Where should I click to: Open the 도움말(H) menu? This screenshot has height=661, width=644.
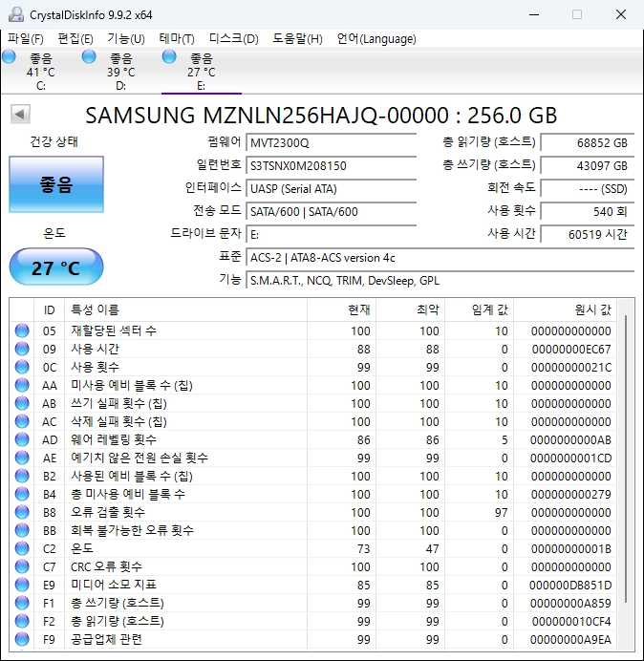297,39
